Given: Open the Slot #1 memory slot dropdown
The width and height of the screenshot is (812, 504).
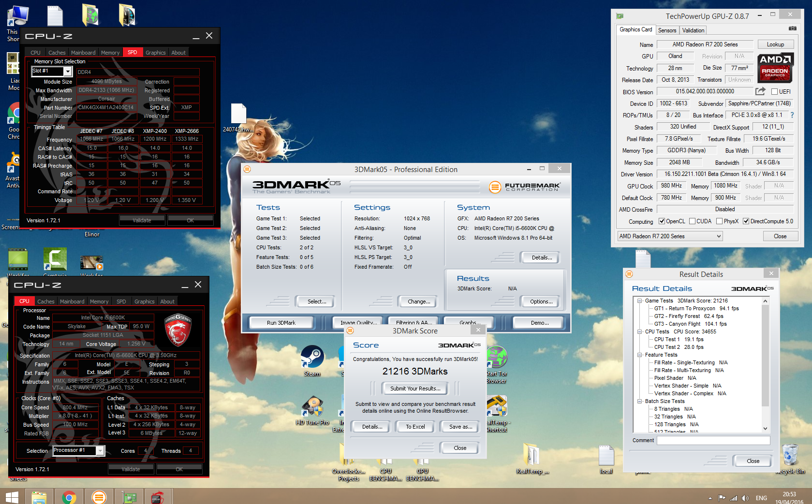Looking at the screenshot, I should 68,72.
